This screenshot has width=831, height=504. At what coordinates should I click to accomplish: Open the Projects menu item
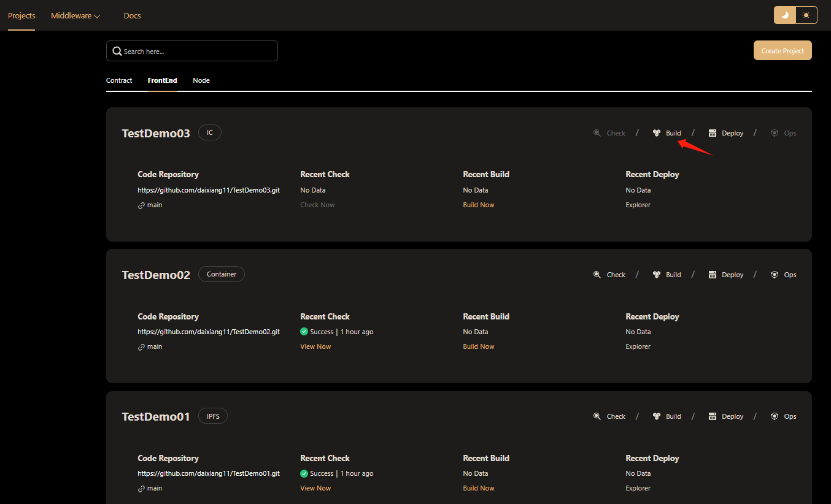coord(21,16)
